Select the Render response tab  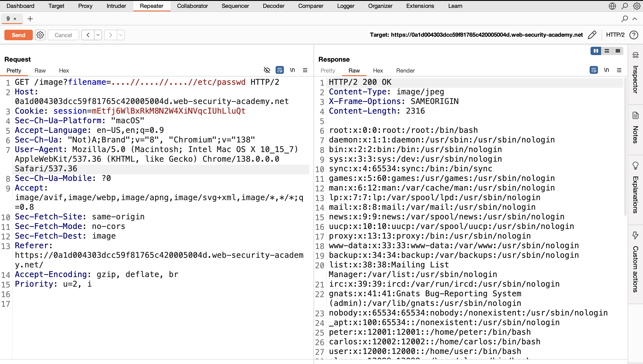[405, 71]
